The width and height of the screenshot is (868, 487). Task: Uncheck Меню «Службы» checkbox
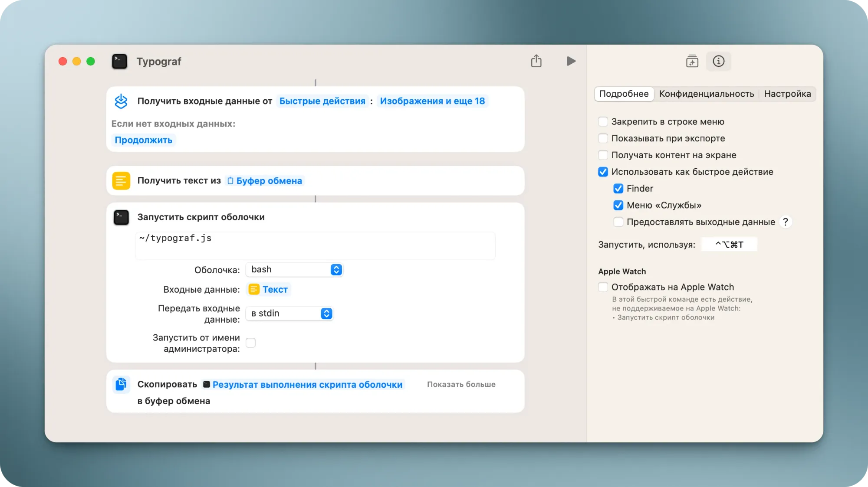pos(618,205)
